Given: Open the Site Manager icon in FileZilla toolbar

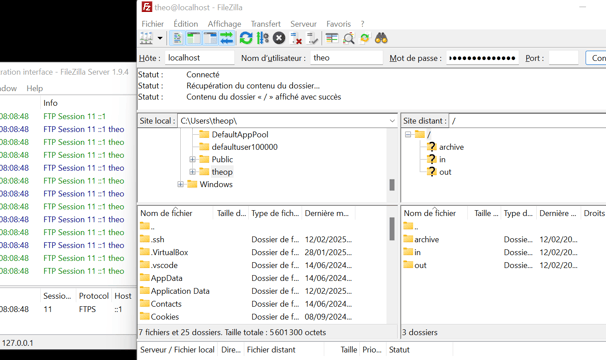Looking at the screenshot, I should coord(146,38).
